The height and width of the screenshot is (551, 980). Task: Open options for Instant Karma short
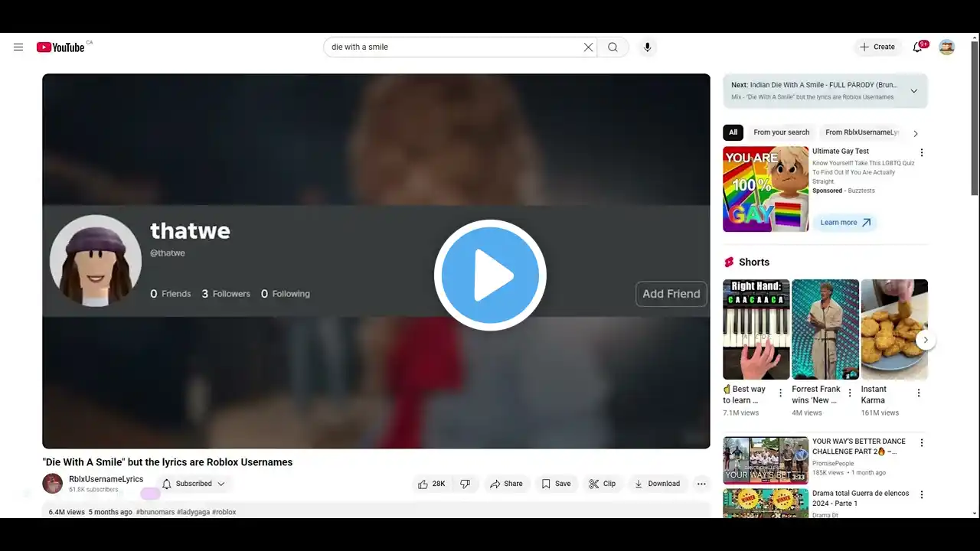tap(919, 393)
